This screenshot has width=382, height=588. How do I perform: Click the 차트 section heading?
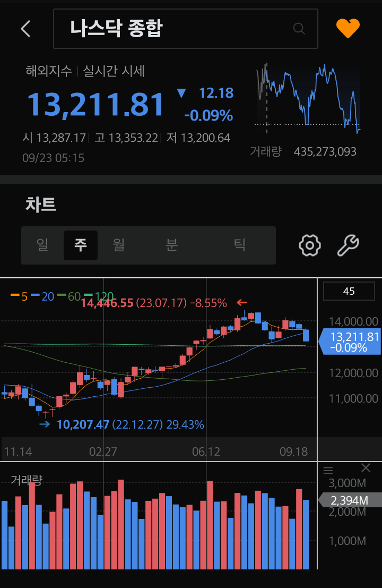click(x=41, y=204)
